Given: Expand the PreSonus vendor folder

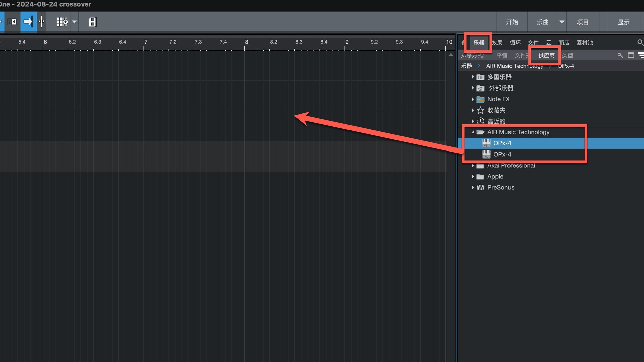Looking at the screenshot, I should pos(473,187).
